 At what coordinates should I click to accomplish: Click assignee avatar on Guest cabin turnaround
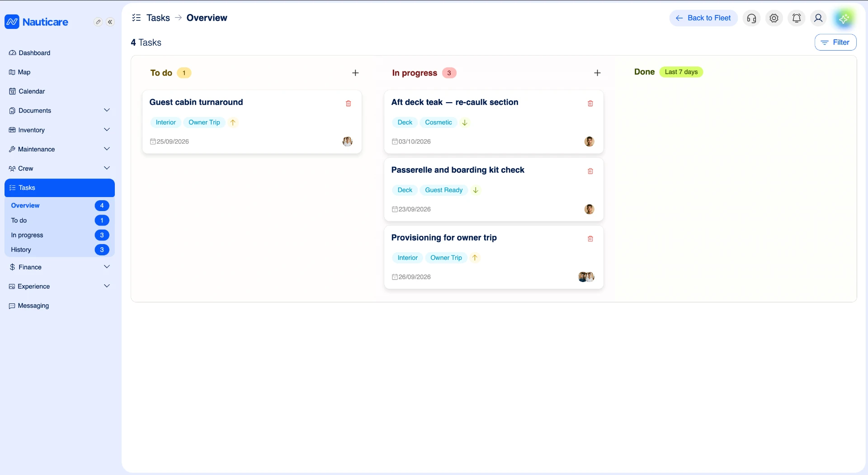pos(347,141)
